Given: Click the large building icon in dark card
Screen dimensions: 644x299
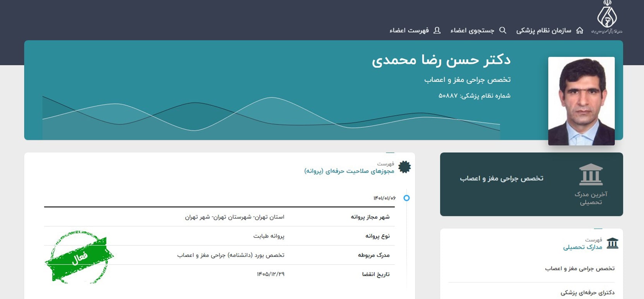Looking at the screenshot, I should [591, 174].
